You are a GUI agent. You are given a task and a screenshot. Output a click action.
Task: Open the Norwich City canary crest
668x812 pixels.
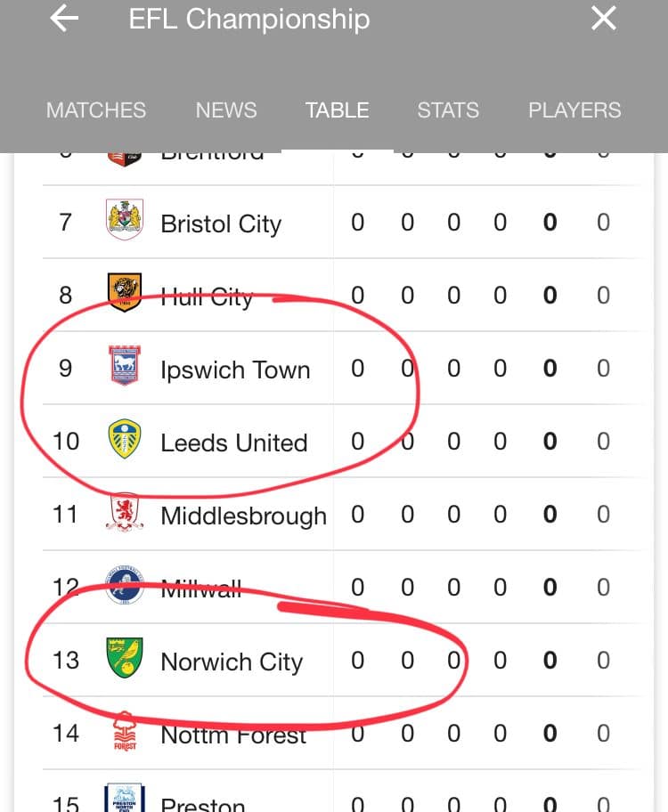[x=125, y=658]
